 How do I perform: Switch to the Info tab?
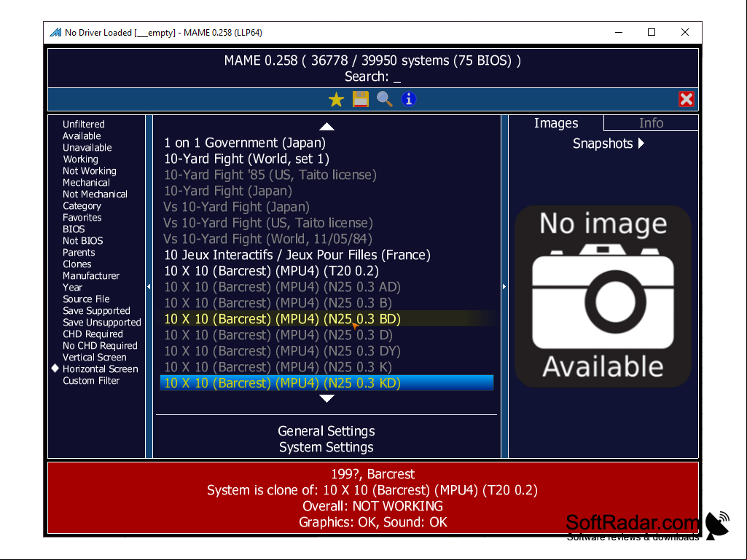651,123
